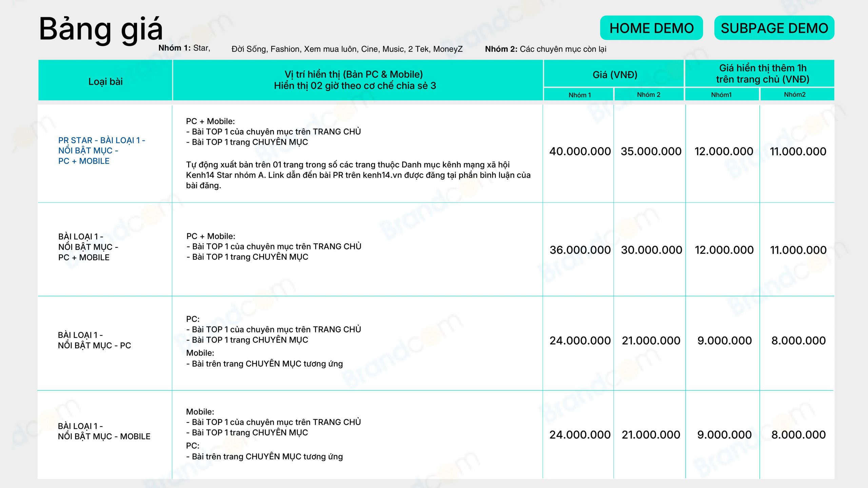Click the BÀI LOẠI 1 NỔI BẬT MỤC - PC label

click(94, 340)
